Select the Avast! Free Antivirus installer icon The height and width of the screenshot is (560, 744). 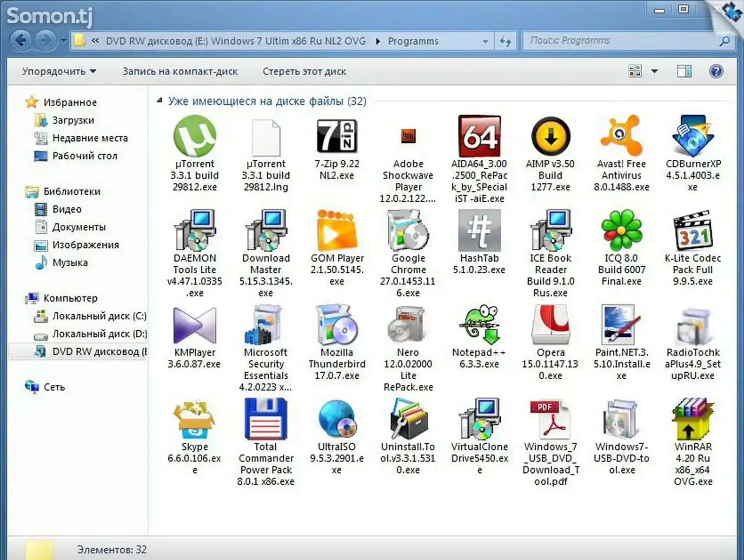[x=622, y=136]
